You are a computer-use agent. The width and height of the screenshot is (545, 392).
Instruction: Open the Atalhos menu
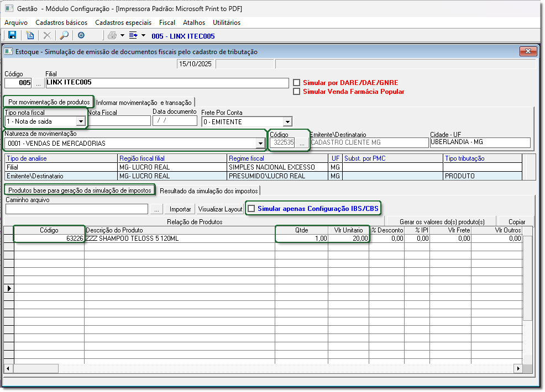(x=194, y=23)
